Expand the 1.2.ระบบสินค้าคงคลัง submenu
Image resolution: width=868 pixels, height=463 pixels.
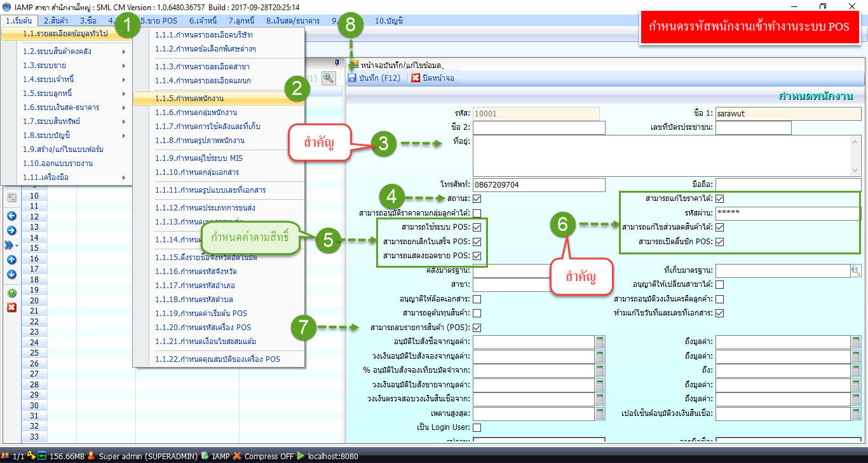73,52
